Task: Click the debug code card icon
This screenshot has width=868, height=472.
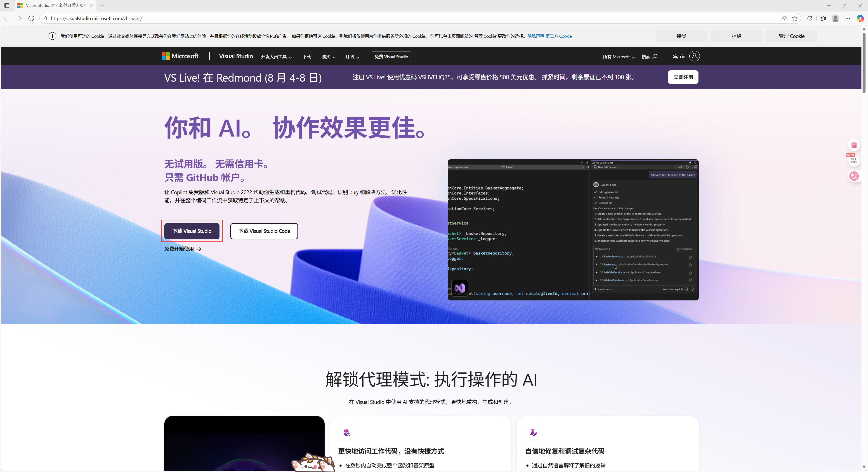Action: pyautogui.click(x=533, y=432)
